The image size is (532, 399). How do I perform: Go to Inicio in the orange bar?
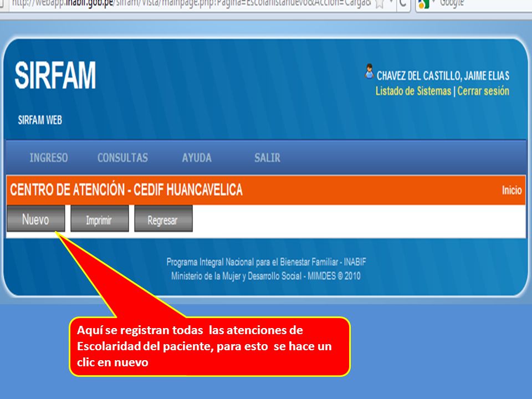[x=511, y=190]
